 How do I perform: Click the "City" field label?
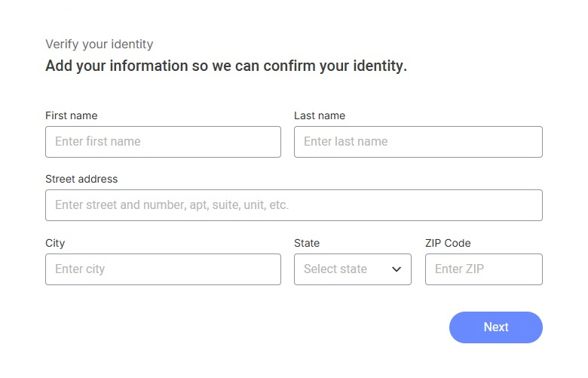coord(55,243)
